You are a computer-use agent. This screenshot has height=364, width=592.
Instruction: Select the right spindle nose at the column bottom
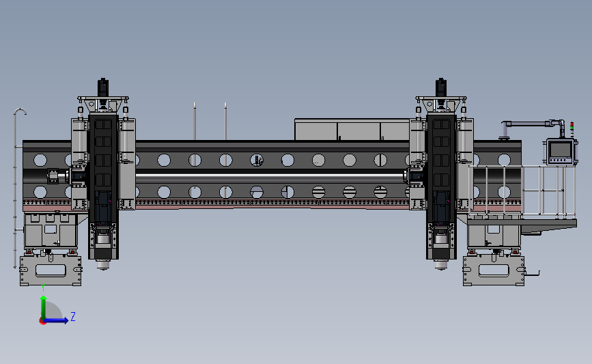tap(441, 264)
